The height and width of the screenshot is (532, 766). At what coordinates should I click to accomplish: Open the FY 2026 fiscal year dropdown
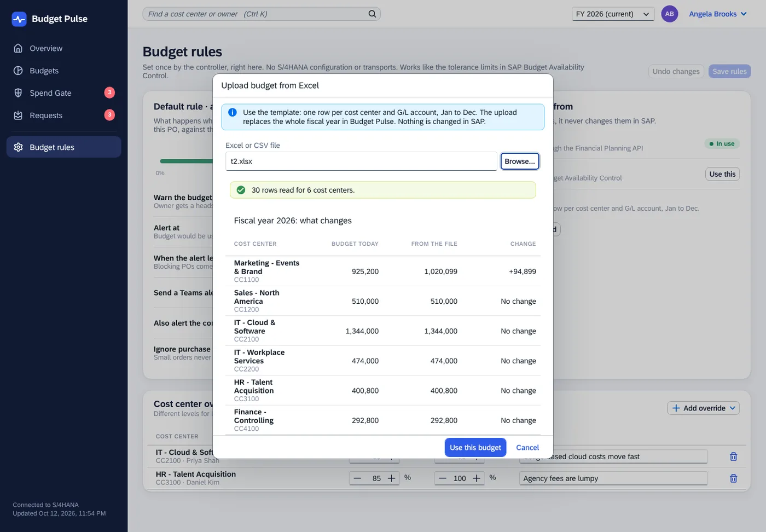click(x=613, y=14)
